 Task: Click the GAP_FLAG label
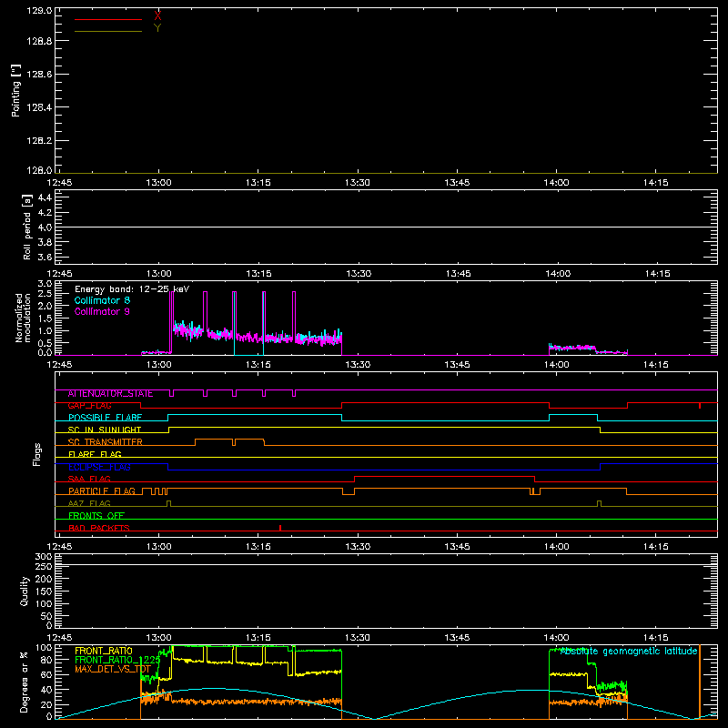pyautogui.click(x=89, y=406)
